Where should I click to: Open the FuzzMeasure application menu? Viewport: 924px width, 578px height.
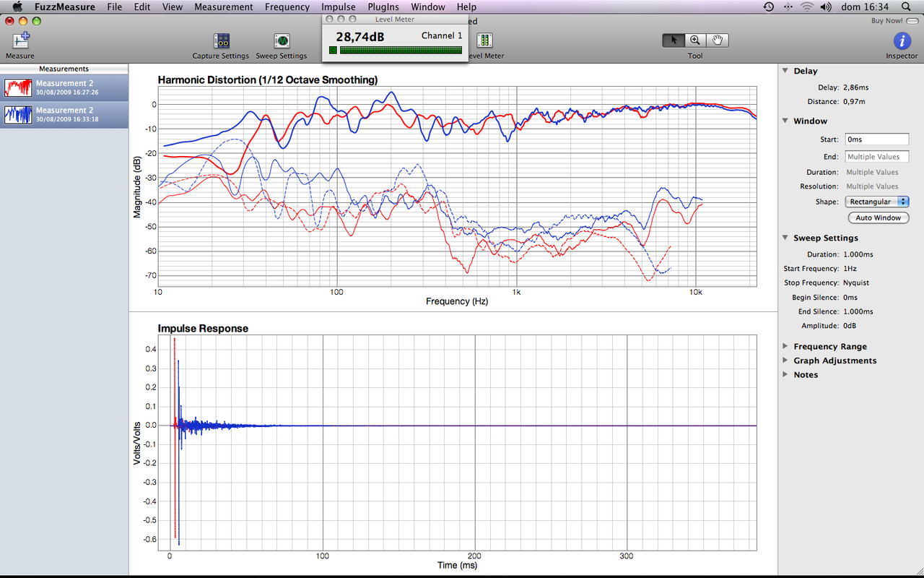(64, 7)
